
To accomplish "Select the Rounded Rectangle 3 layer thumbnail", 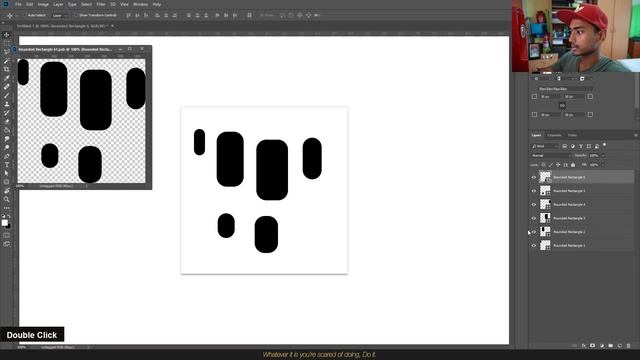I will [x=545, y=218].
